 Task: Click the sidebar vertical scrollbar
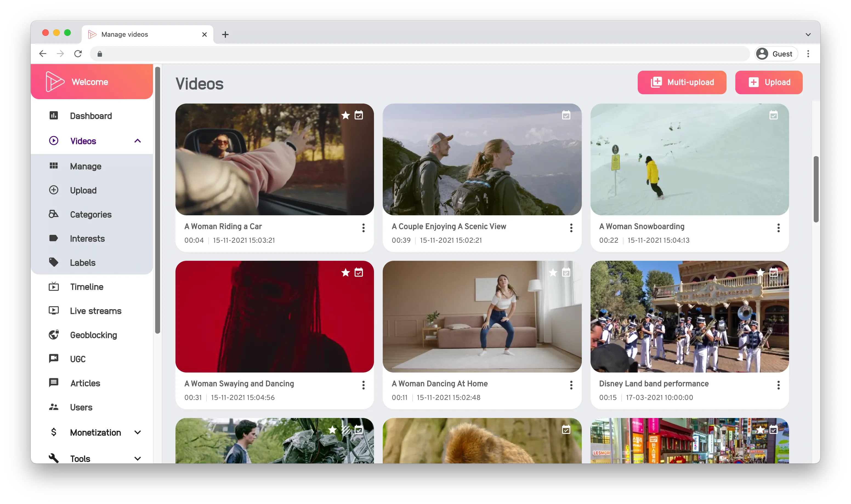pos(157,200)
